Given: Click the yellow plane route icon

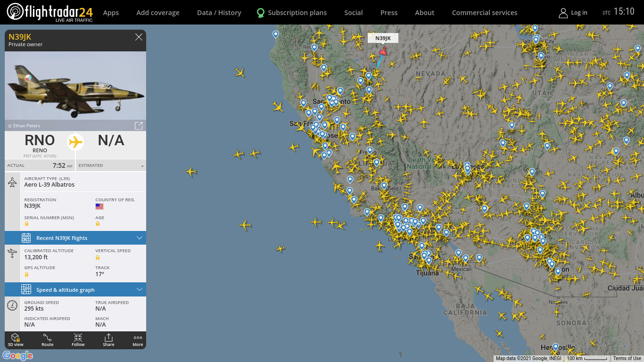Looking at the screenshot, I should (x=75, y=141).
